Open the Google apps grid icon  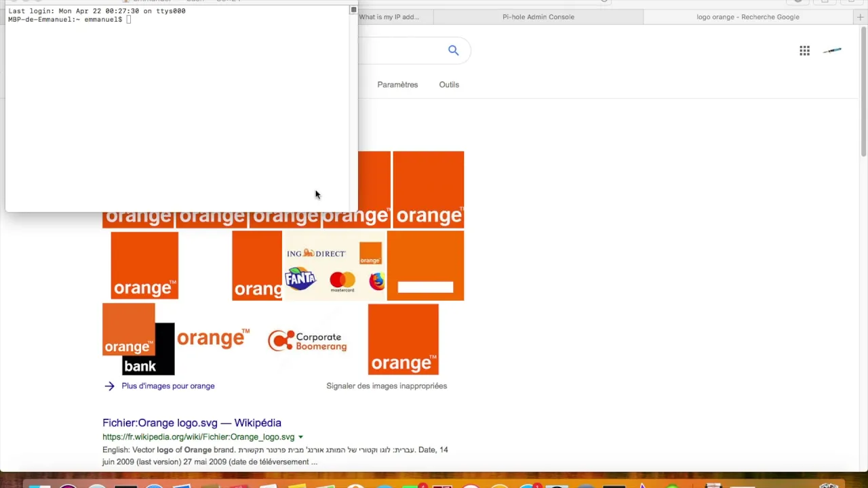[804, 51]
